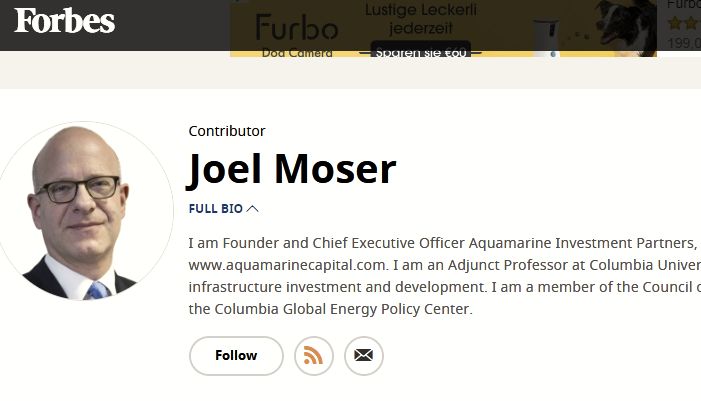
Task: Click the Furbo logo in ad banner
Action: pyautogui.click(x=296, y=27)
